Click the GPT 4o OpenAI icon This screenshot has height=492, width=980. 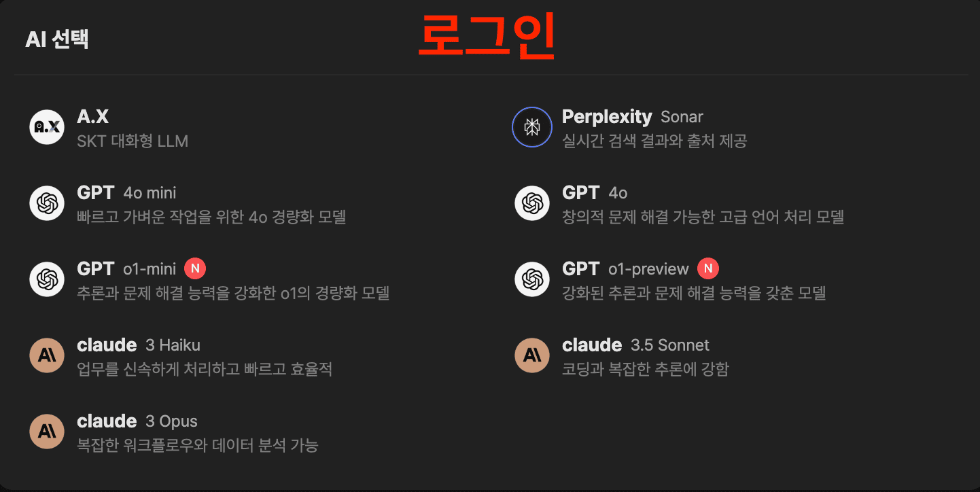pos(532,203)
